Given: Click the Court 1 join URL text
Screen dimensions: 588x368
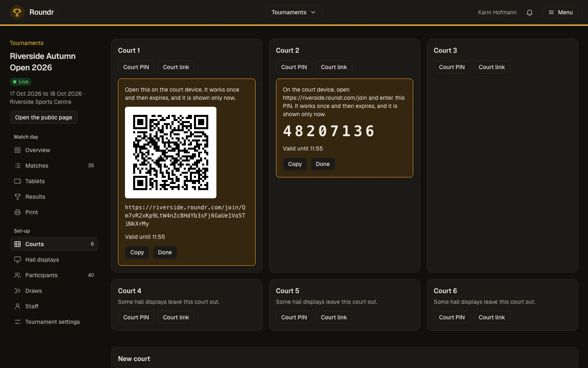Looking at the screenshot, I should point(185,215).
